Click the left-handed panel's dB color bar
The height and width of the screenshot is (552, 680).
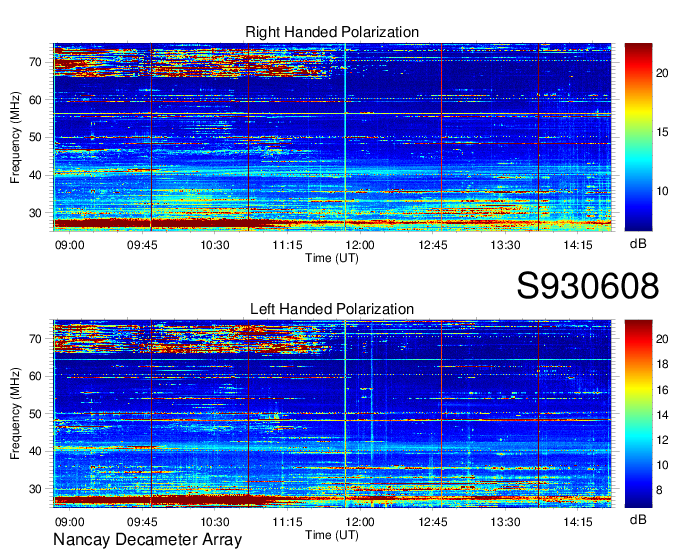click(x=638, y=414)
